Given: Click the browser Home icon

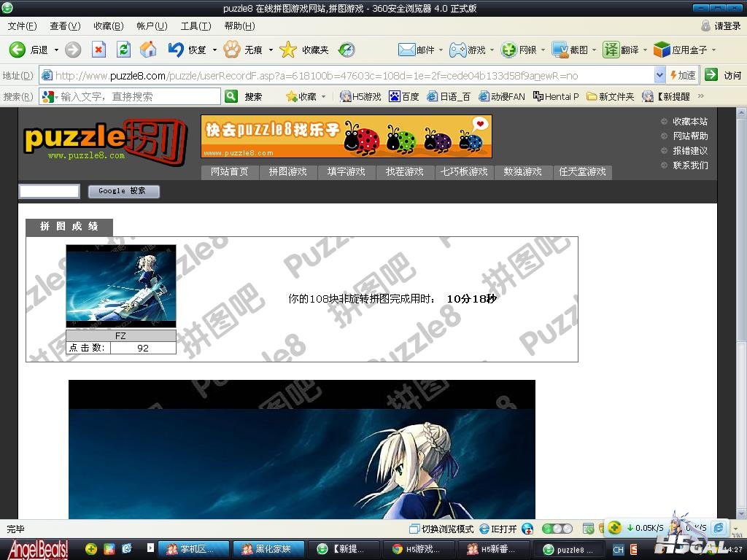Looking at the screenshot, I should tap(148, 50).
